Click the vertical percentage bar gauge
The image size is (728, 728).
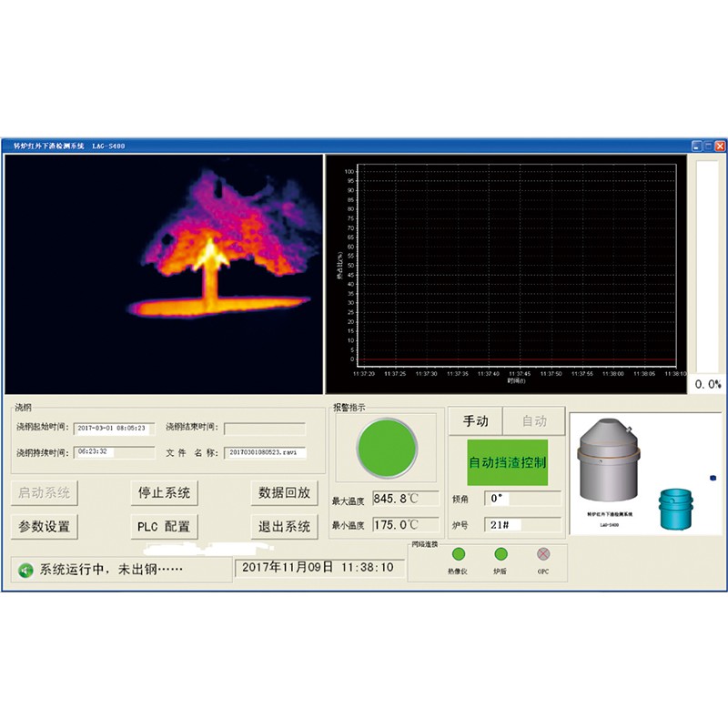click(x=708, y=267)
